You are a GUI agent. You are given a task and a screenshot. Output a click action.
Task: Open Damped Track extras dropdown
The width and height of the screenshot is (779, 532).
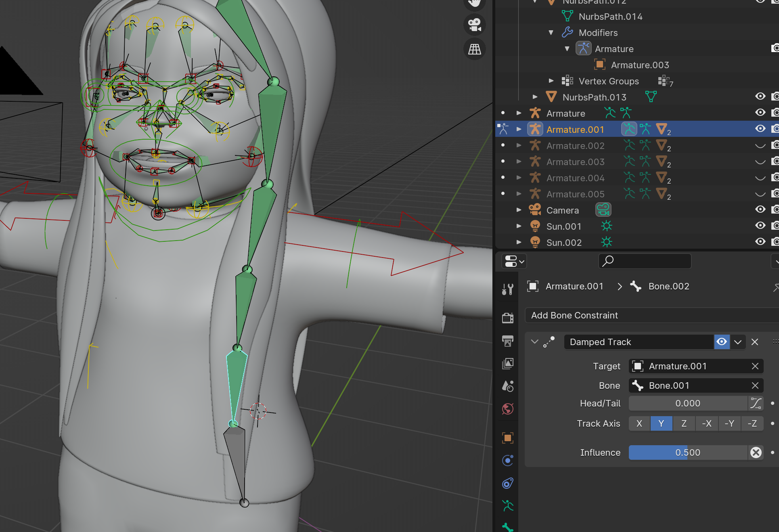click(x=738, y=342)
